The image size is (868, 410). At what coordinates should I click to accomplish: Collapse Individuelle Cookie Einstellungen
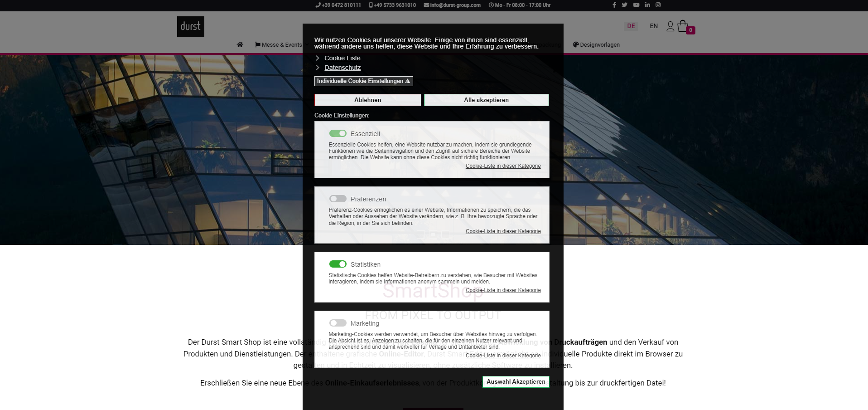coord(364,81)
